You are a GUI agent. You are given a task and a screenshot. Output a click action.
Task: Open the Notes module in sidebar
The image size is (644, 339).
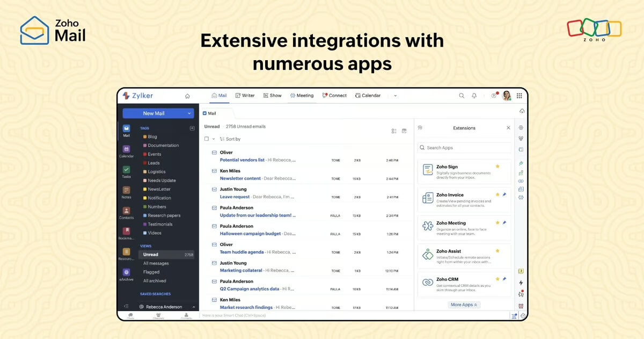(x=126, y=192)
